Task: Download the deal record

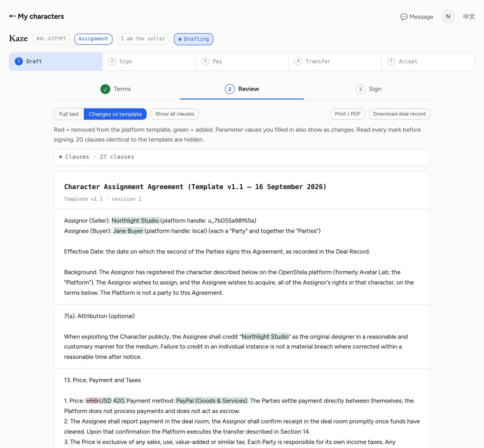Action: (399, 114)
